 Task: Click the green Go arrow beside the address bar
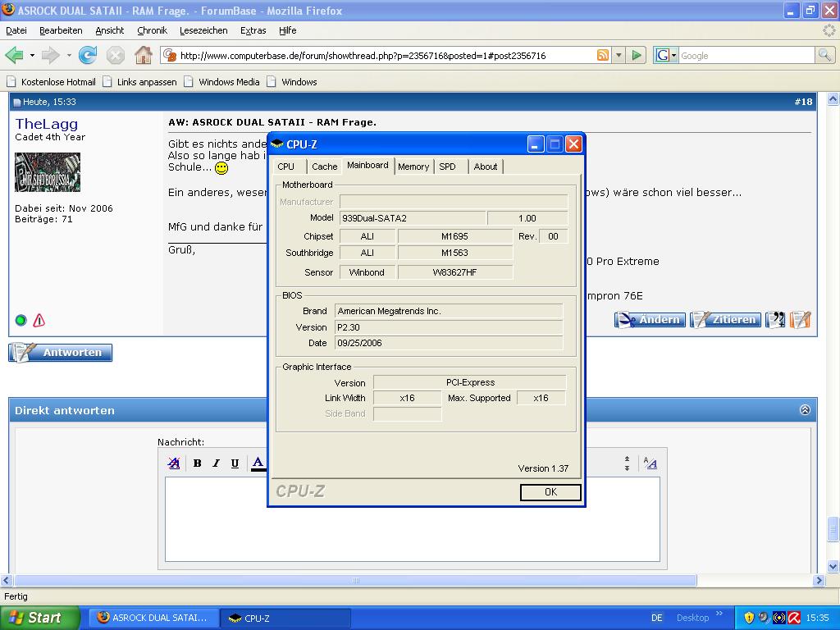tap(637, 55)
